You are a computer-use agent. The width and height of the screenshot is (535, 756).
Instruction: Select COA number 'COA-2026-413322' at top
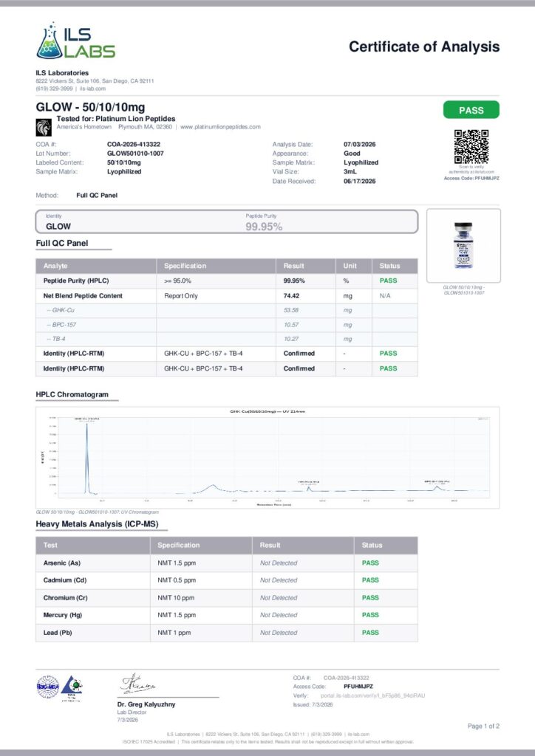(x=134, y=144)
